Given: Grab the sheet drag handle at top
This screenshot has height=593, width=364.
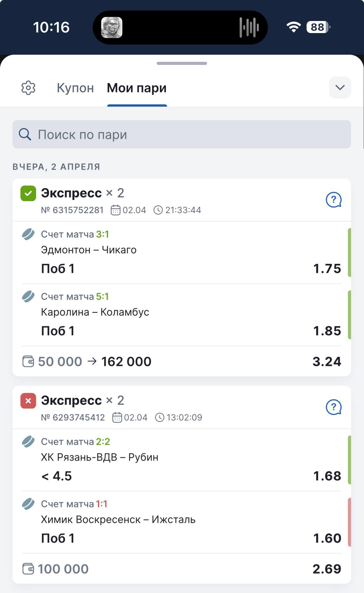Looking at the screenshot, I should pyautogui.click(x=182, y=63).
